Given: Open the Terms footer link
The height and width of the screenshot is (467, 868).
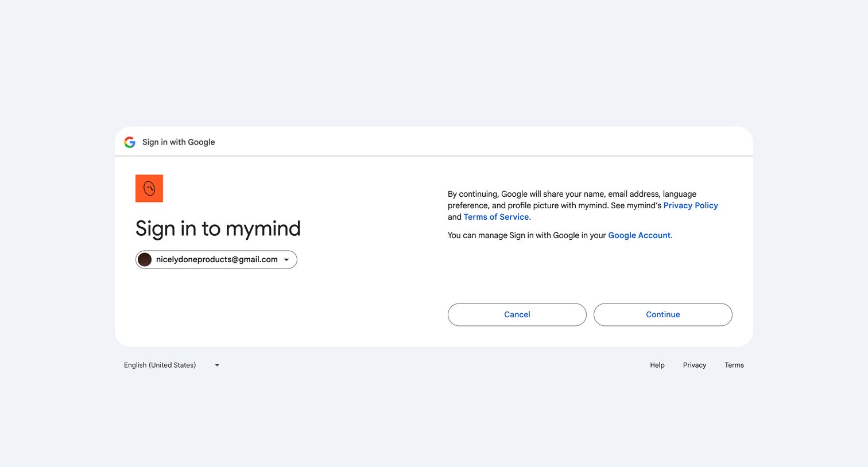Looking at the screenshot, I should tap(734, 365).
